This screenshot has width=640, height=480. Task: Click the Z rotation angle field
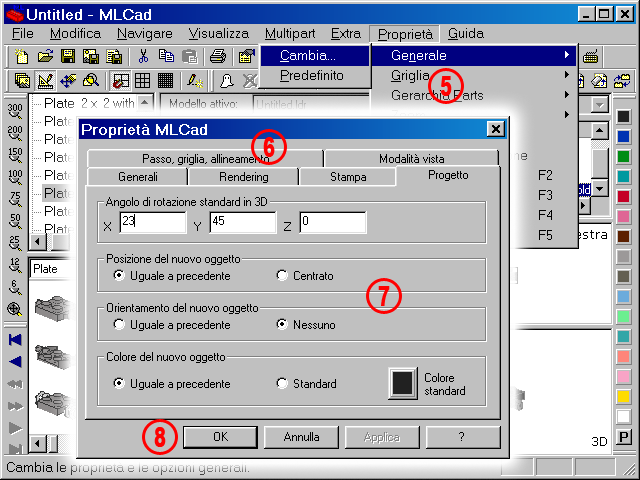tap(332, 222)
